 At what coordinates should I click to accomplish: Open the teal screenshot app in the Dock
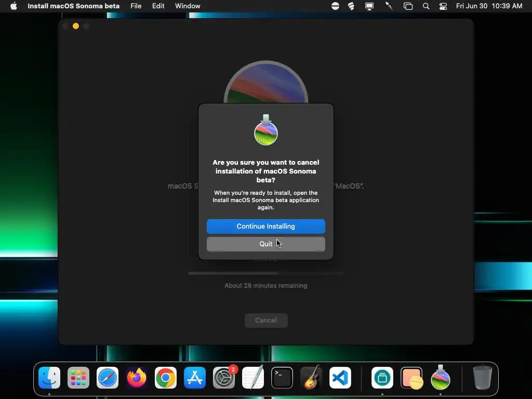point(382,378)
